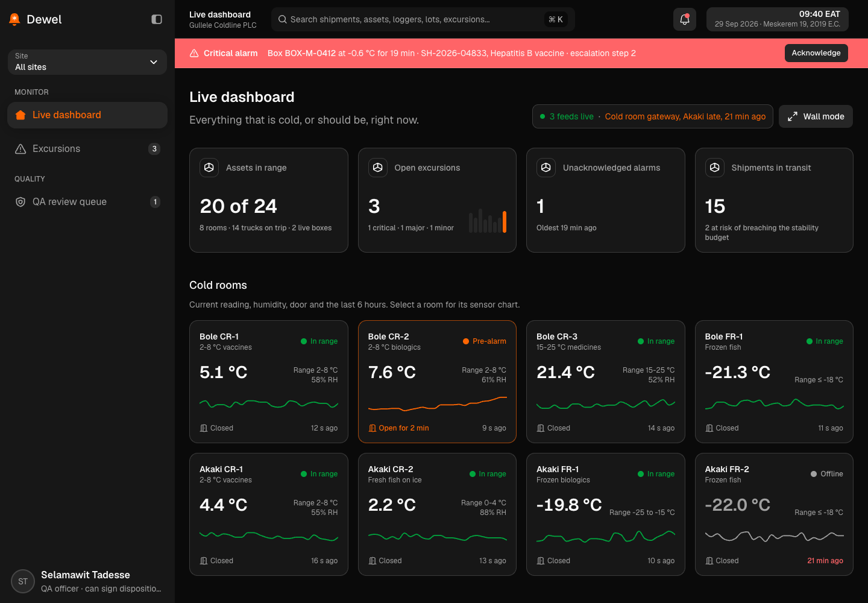Click the '20 of 24' assets value
The width and height of the screenshot is (868, 603).
[x=238, y=206]
